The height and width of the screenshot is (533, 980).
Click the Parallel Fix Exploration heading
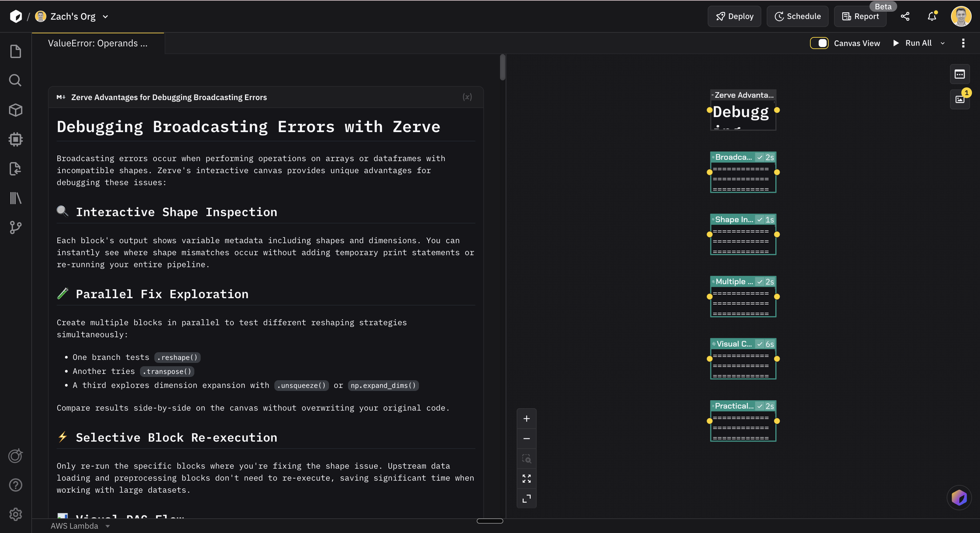[162, 294]
